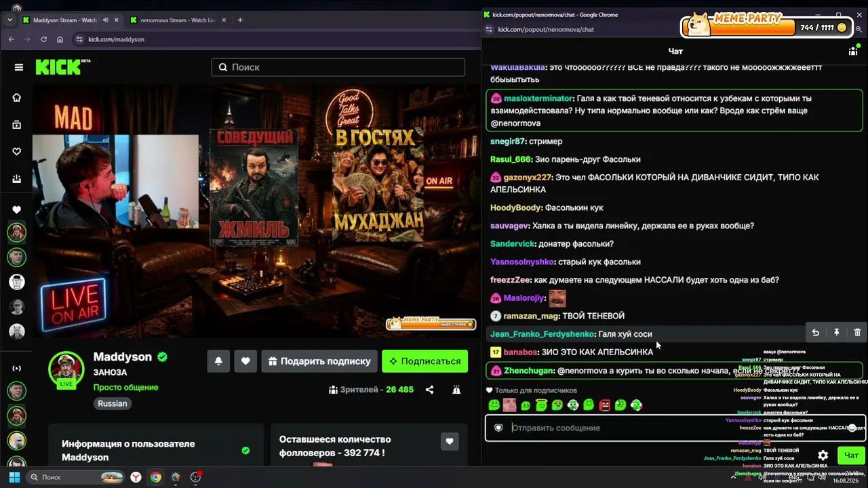The image size is (868, 488).
Task: Open Yandex Browser from the taskbar
Action: [136, 477]
